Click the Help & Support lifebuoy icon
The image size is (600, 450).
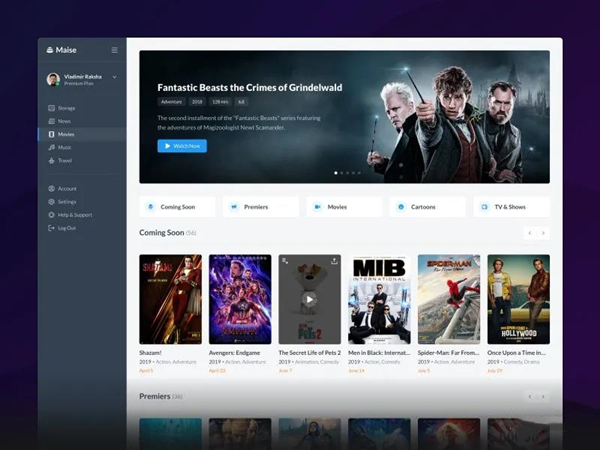coord(51,215)
